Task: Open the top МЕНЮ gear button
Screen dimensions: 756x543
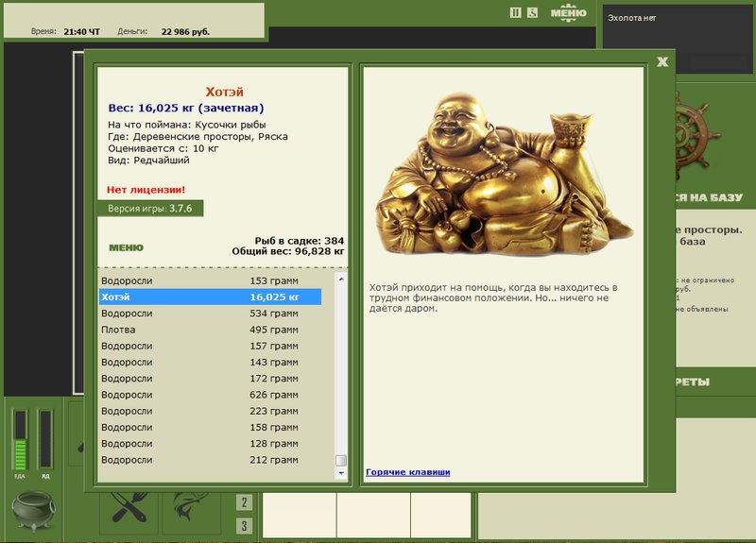Action: click(569, 13)
